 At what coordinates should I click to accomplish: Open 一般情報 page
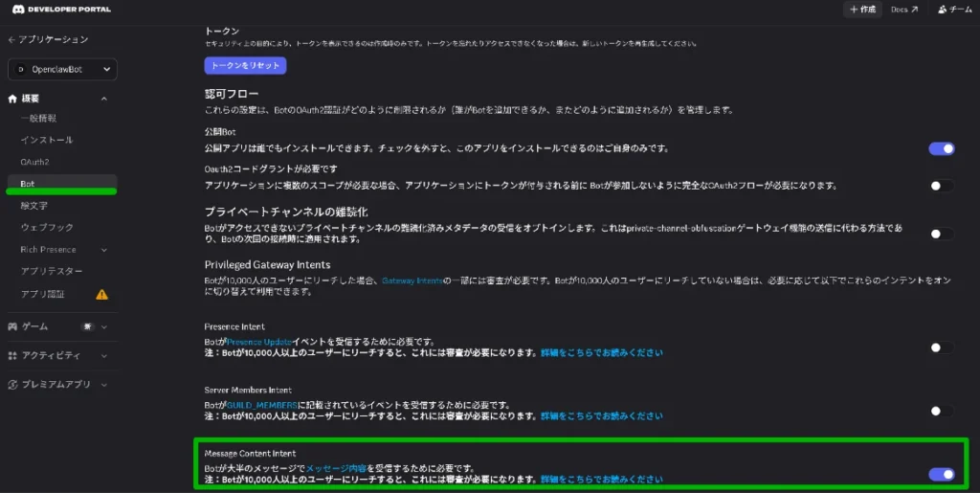38,118
